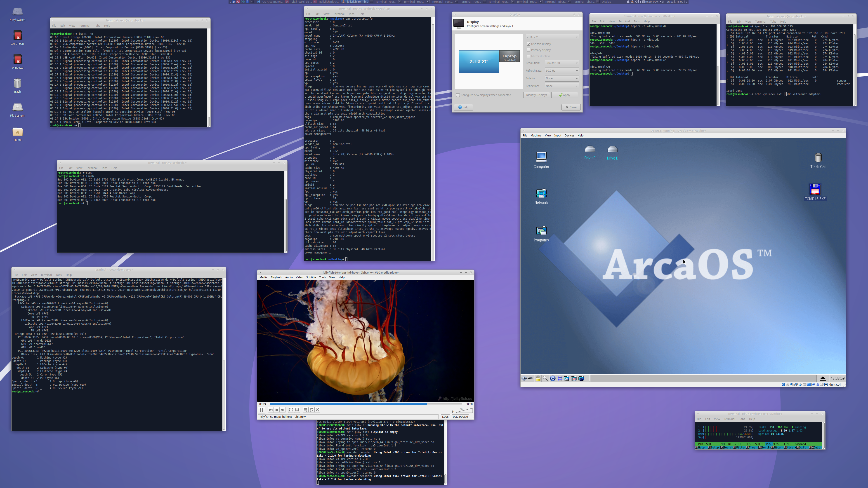Open the VLC Subtitle menu
Image resolution: width=868 pixels, height=488 pixels.
[x=311, y=277]
